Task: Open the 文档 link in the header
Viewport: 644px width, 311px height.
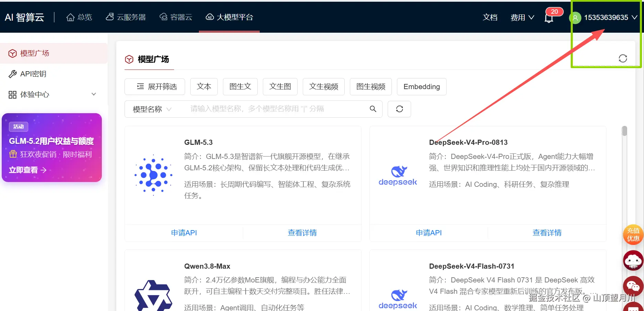Action: [x=490, y=17]
